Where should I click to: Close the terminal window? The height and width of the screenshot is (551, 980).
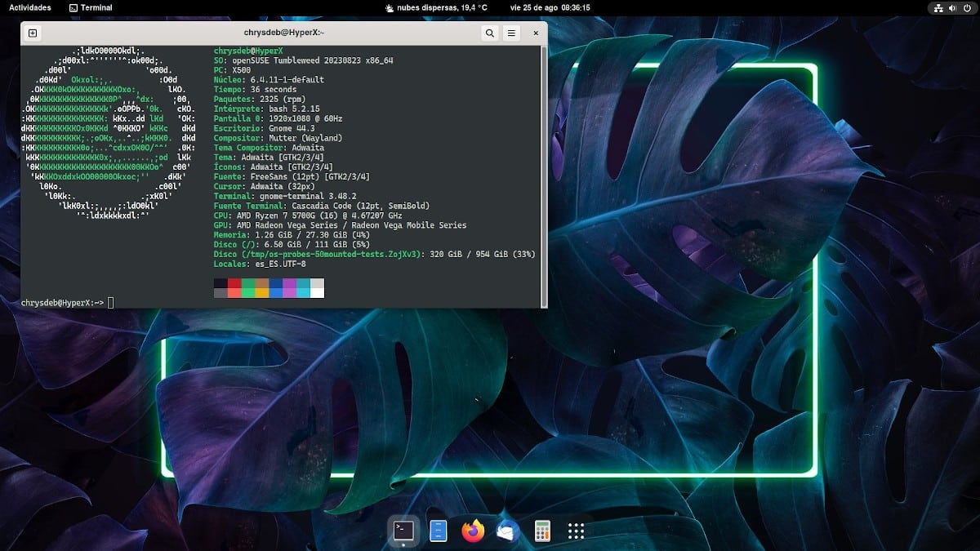coord(536,33)
